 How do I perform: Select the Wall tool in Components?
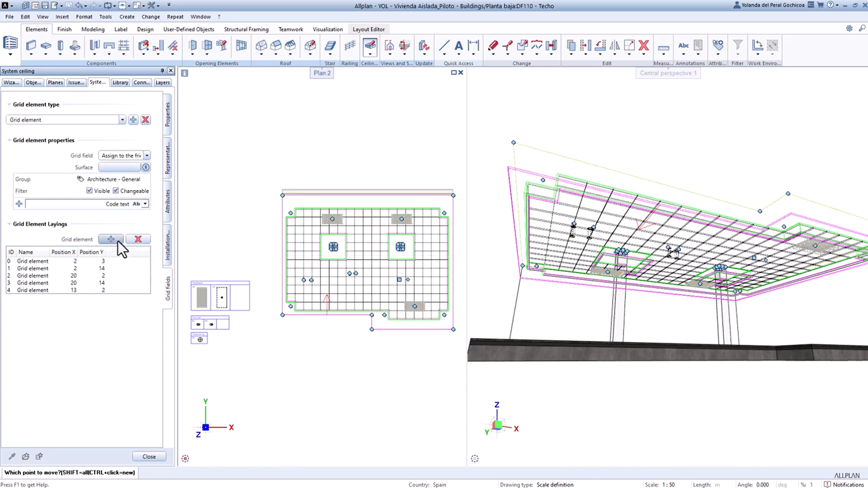(31, 45)
